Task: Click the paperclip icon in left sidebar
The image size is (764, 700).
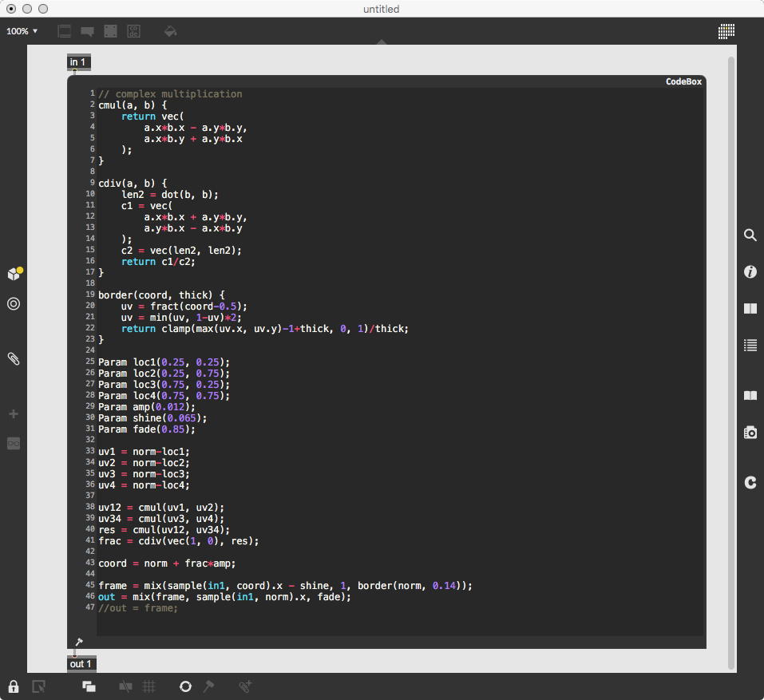Action: pos(14,358)
